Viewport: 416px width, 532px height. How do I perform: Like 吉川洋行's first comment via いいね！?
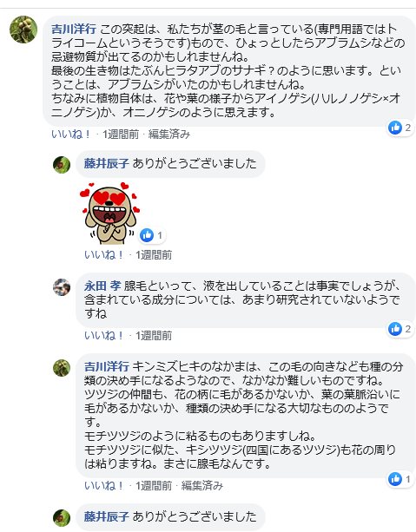[x=70, y=135]
